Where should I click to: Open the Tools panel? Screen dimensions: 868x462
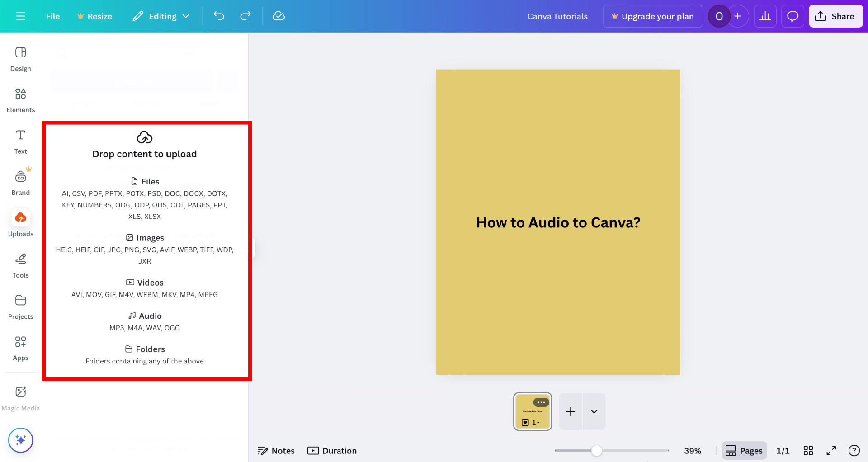[20, 264]
